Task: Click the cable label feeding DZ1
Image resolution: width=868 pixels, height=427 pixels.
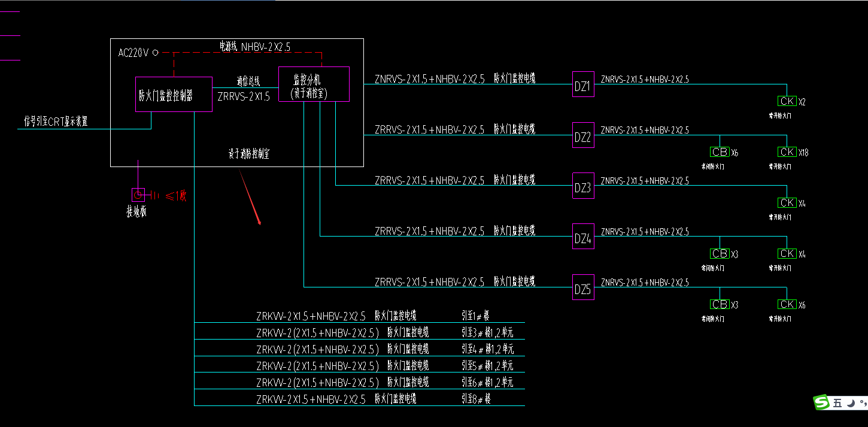Action: pyautogui.click(x=430, y=78)
